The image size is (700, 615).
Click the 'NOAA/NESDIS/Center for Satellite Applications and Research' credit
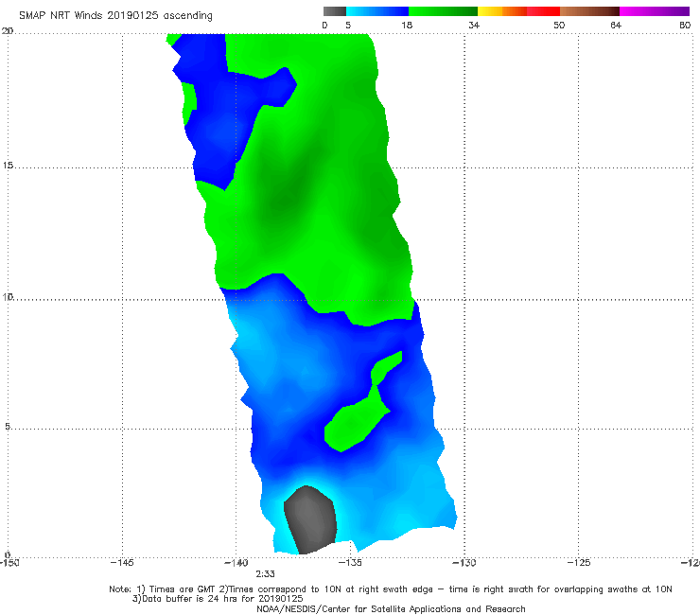click(391, 608)
